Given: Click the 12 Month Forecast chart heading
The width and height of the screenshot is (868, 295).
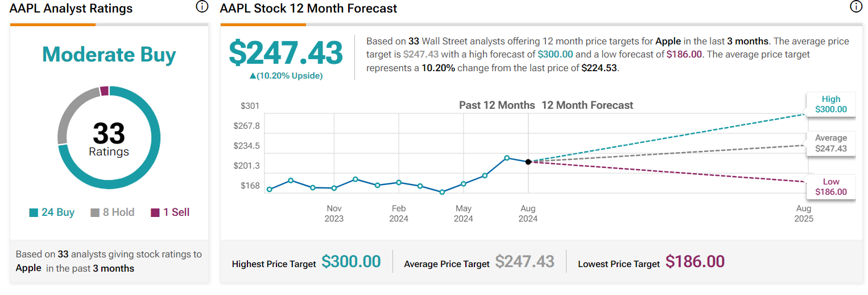Looking at the screenshot, I should (588, 105).
